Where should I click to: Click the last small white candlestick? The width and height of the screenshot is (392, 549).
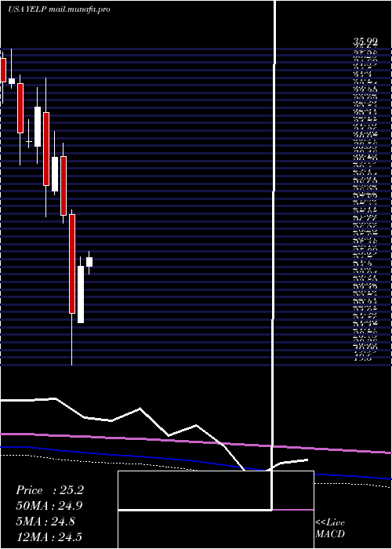coord(89,262)
